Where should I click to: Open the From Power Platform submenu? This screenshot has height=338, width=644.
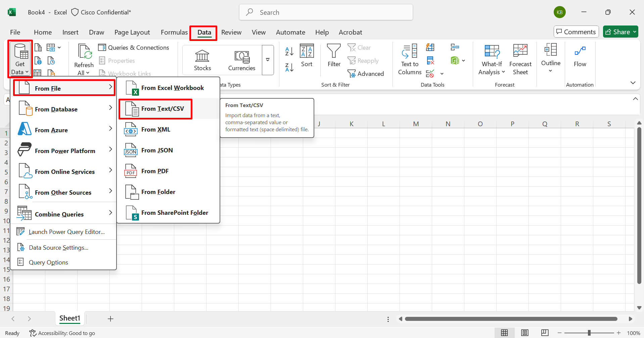click(x=64, y=151)
